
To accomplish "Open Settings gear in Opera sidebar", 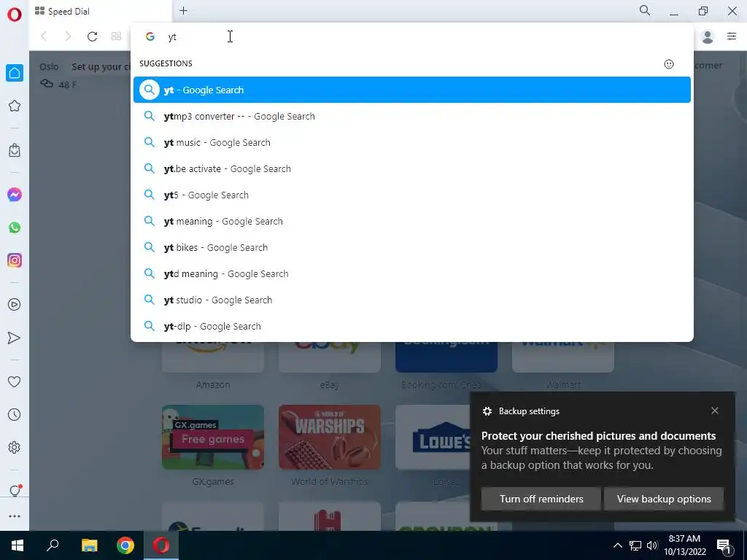I will coord(15,448).
